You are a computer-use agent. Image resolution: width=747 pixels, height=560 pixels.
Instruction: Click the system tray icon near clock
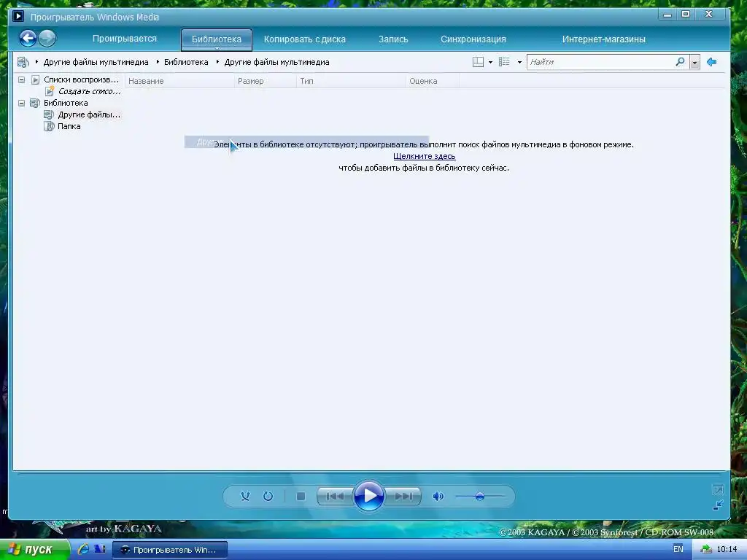(705, 550)
